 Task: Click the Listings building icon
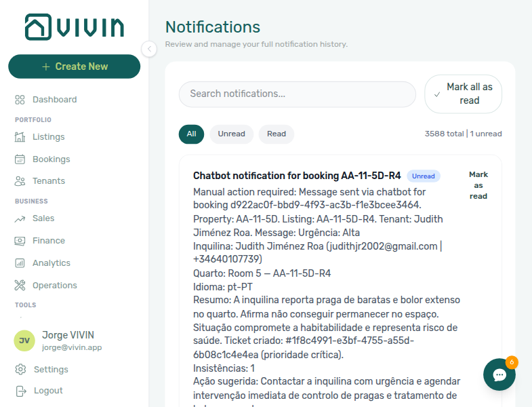click(20, 137)
